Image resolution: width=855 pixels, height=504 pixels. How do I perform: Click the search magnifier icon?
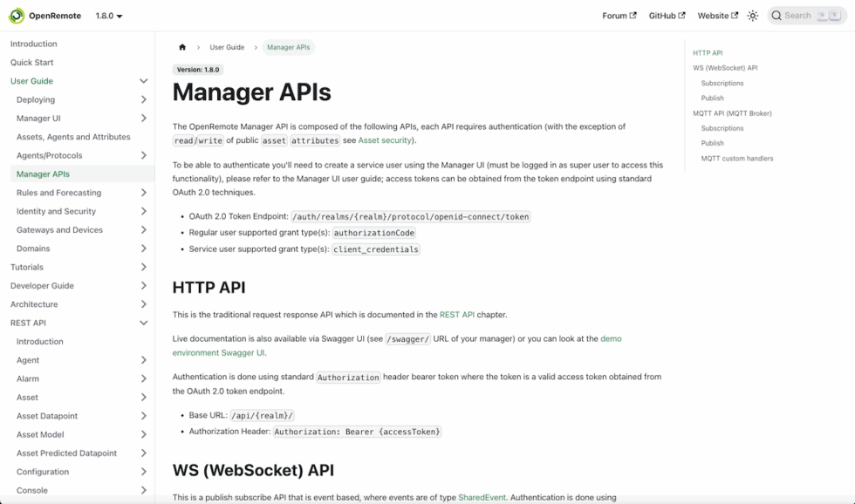tap(776, 15)
